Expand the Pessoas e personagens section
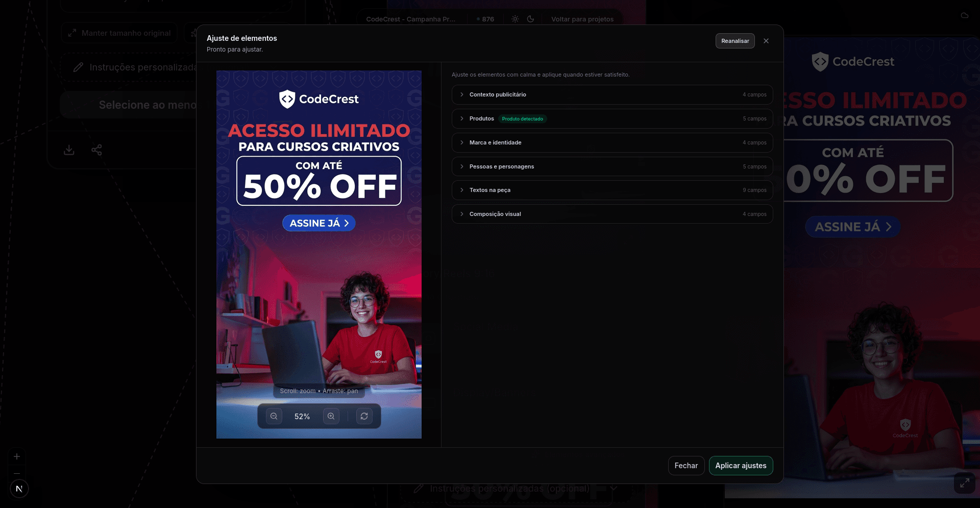Screen dimensions: 980x508 pyautogui.click(x=612, y=166)
